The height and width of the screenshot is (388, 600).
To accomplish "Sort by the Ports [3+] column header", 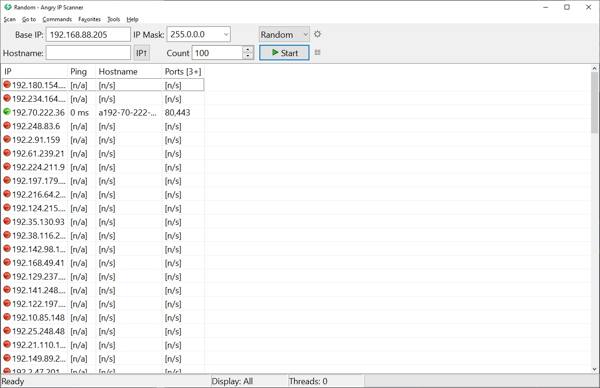I will click(183, 72).
